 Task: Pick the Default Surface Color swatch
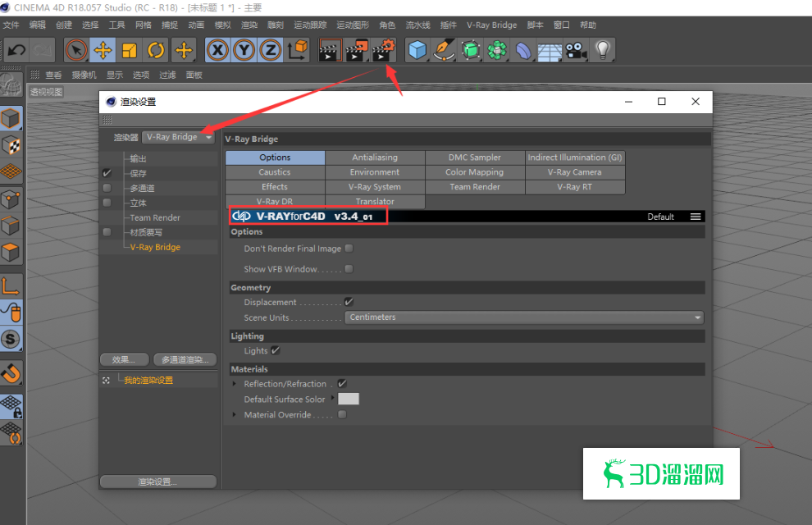click(x=349, y=399)
